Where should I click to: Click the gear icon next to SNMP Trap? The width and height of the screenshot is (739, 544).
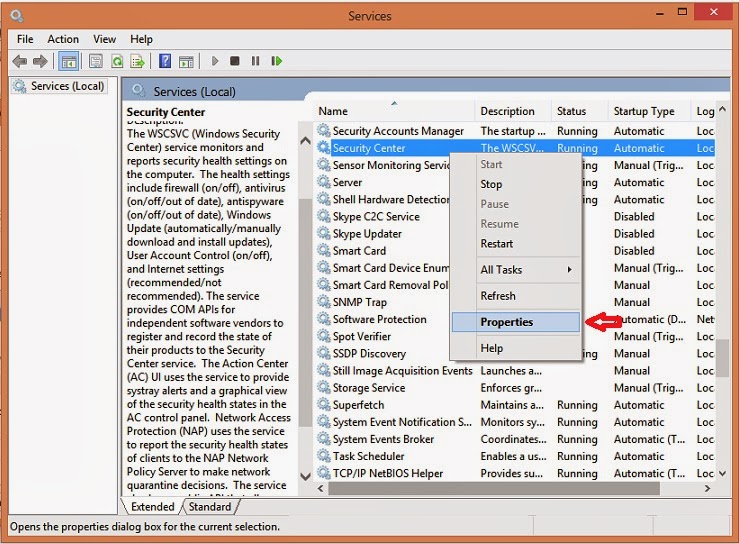coord(323,302)
